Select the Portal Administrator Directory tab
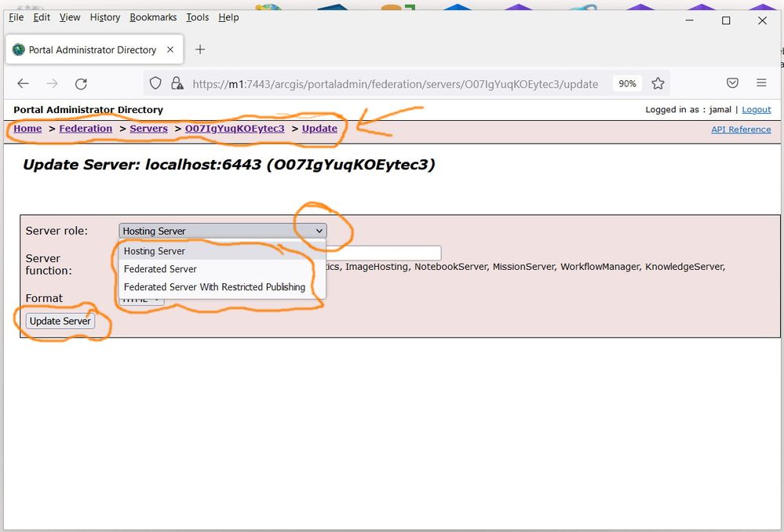 tap(94, 49)
